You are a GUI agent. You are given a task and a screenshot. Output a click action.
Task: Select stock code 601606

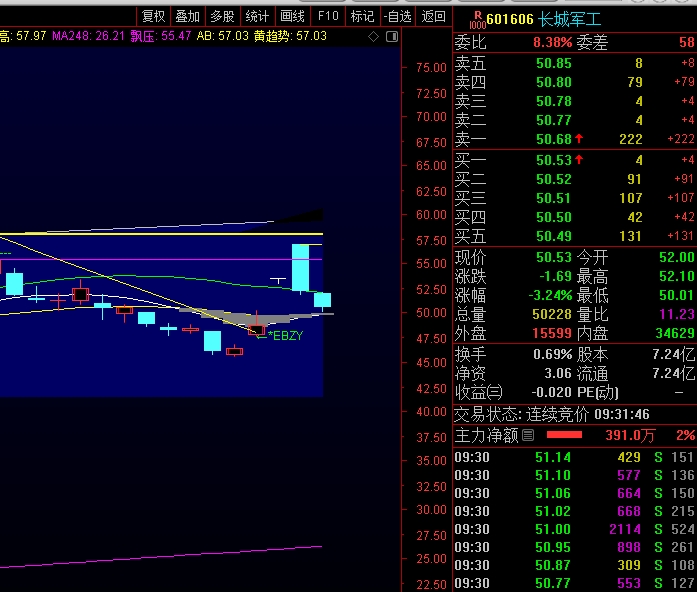[x=509, y=19]
